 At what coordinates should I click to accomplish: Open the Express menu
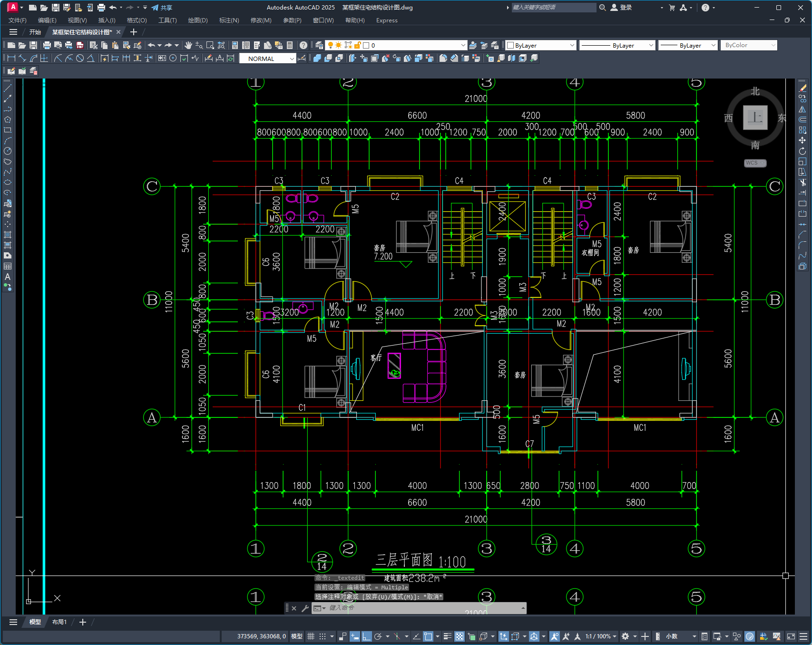pyautogui.click(x=387, y=20)
